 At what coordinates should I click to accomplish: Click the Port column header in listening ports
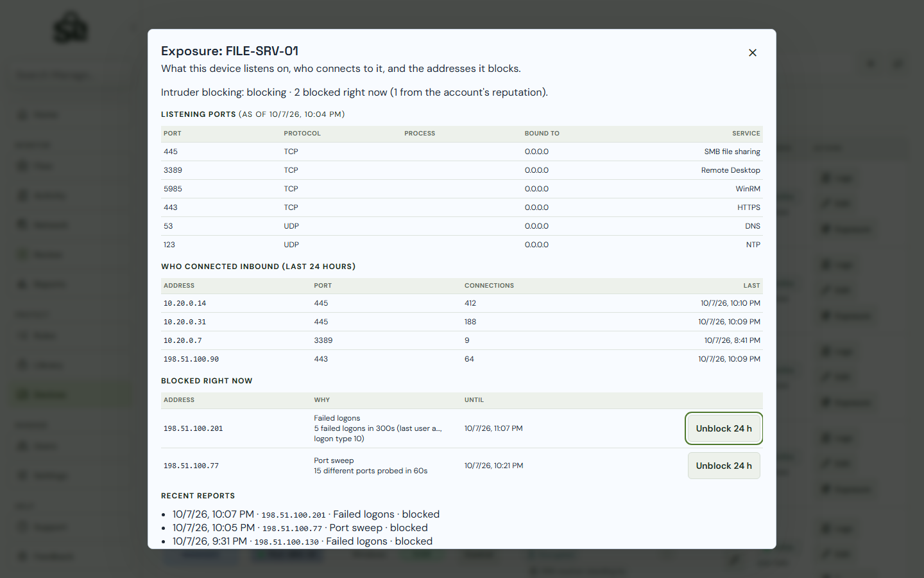click(x=173, y=134)
